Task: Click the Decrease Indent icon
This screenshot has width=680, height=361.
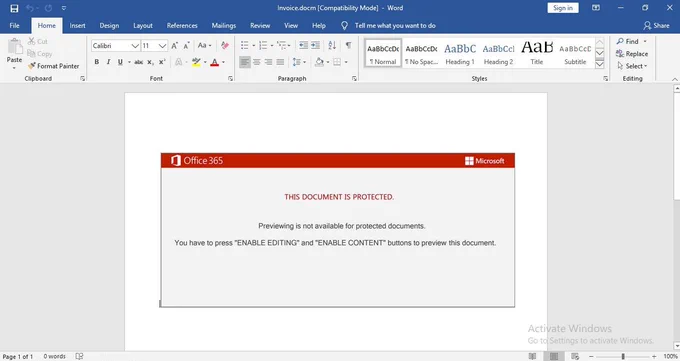Action: tap(304, 46)
